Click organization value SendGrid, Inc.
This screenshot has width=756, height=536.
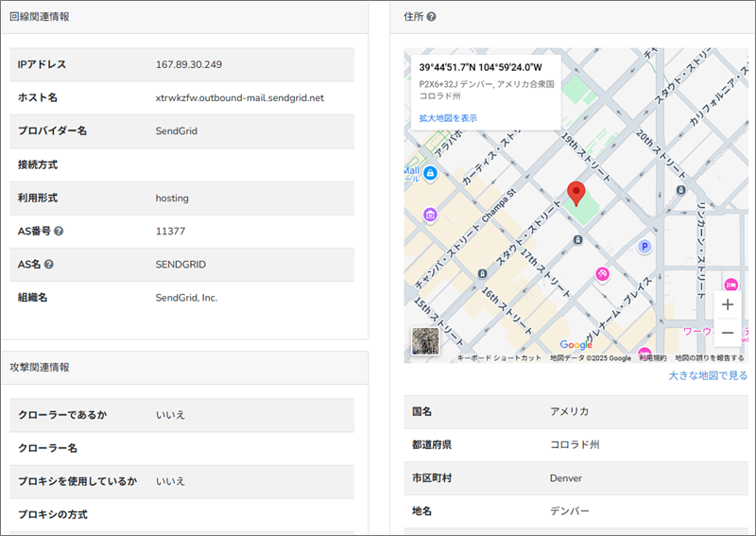pos(186,298)
